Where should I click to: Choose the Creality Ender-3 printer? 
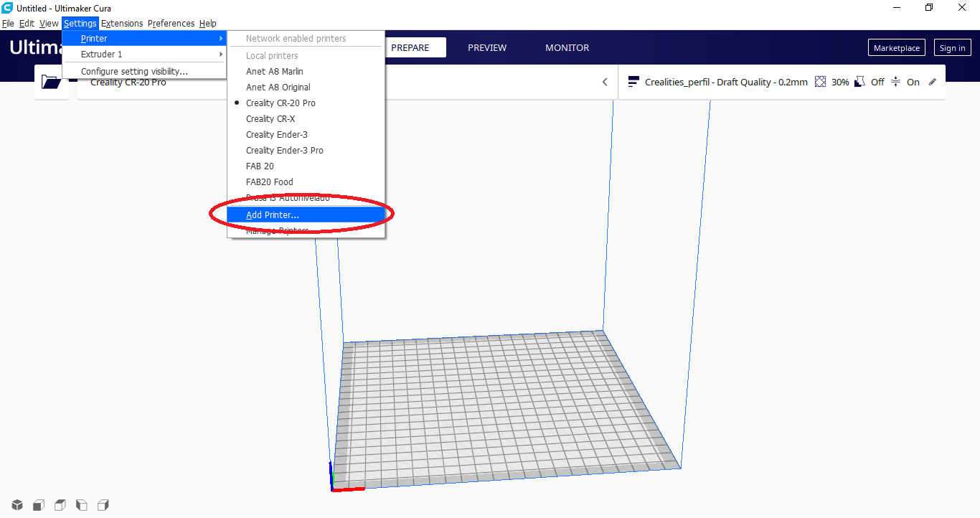coord(306,135)
